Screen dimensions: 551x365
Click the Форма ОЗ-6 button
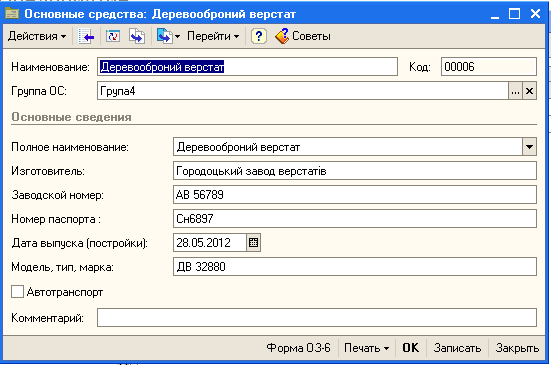tap(298, 348)
